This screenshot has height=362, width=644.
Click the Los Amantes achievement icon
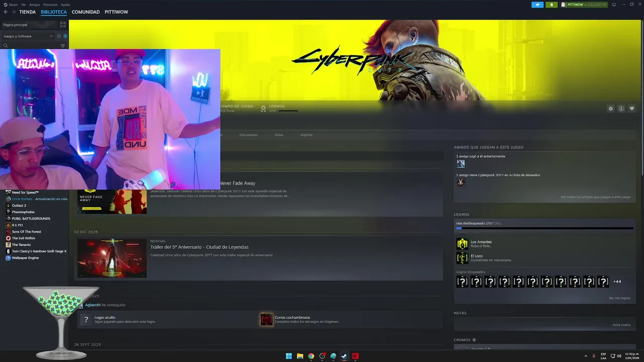tap(462, 244)
